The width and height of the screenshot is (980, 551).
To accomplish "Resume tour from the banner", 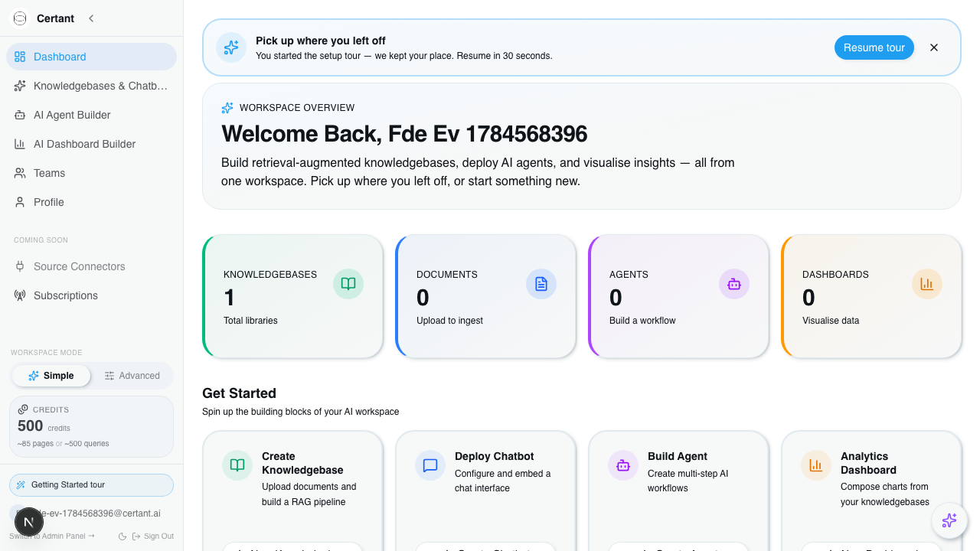I will click(x=874, y=47).
